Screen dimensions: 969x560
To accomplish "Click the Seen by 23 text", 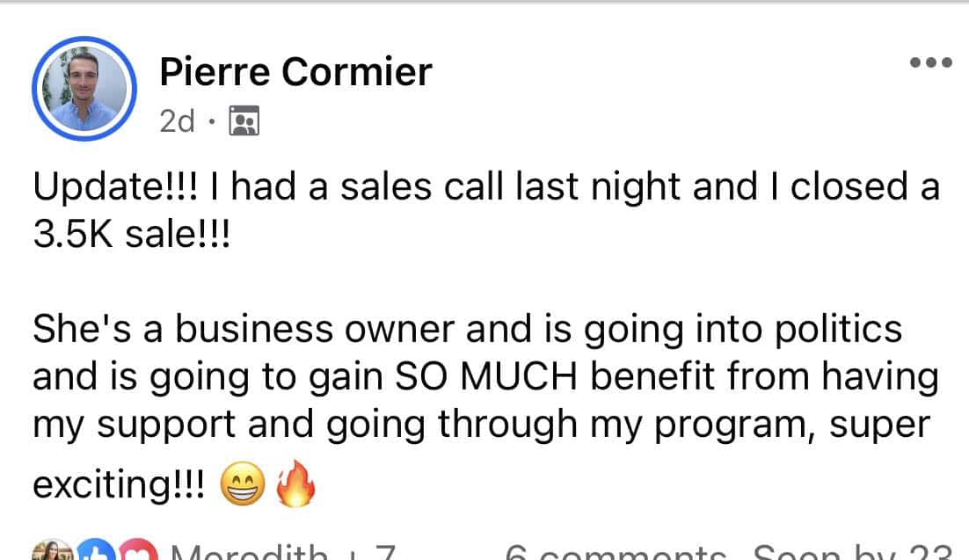I will pyautogui.click(x=853, y=553).
